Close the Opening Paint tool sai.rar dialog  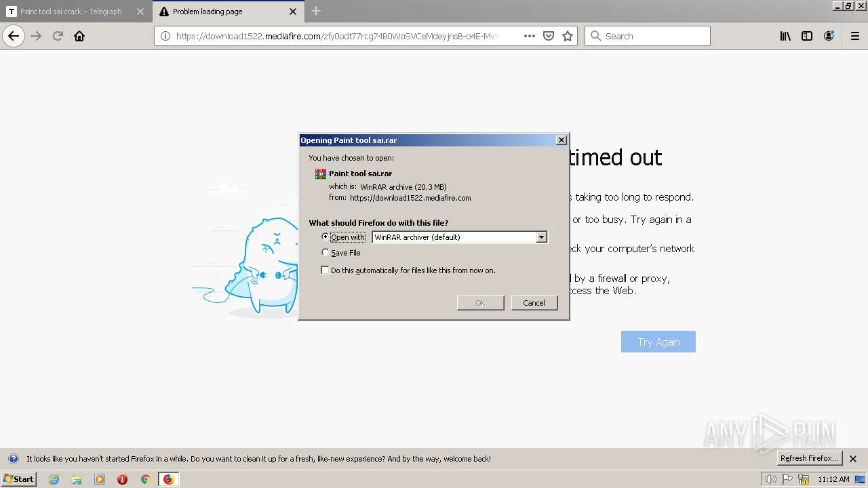(561, 140)
